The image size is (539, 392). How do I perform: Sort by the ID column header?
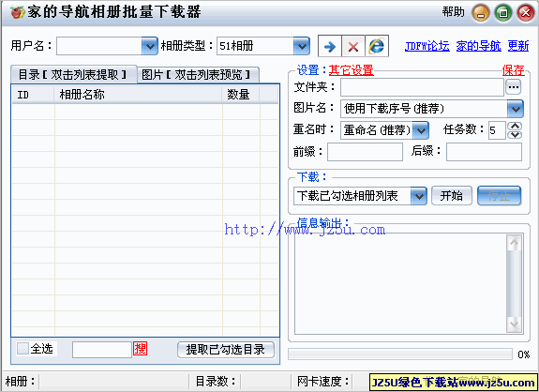click(34, 95)
